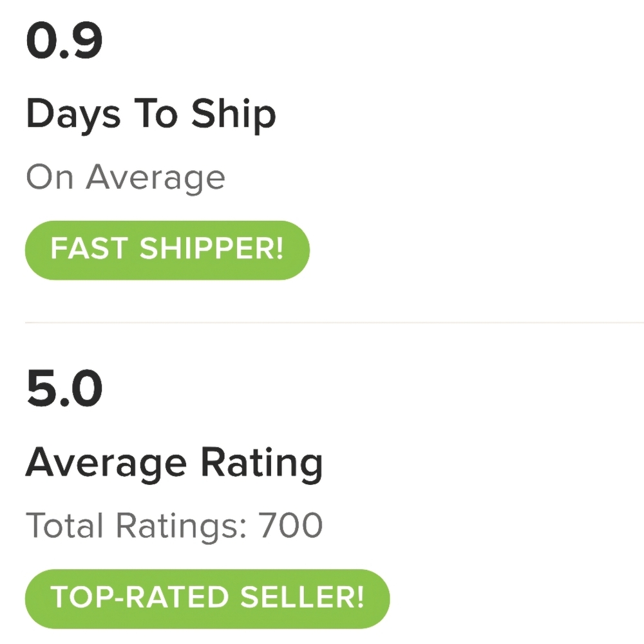Click the On Average subtitle text
644x644 pixels.
(126, 177)
